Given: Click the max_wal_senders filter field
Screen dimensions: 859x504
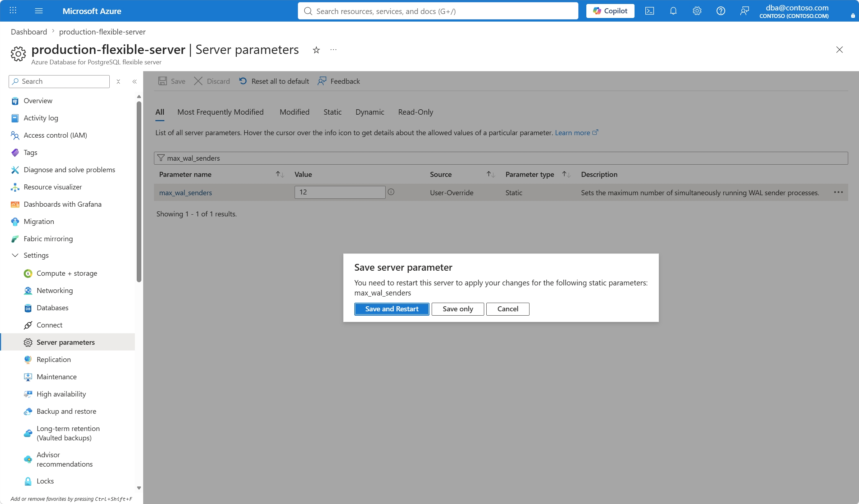Looking at the screenshot, I should click(x=501, y=158).
